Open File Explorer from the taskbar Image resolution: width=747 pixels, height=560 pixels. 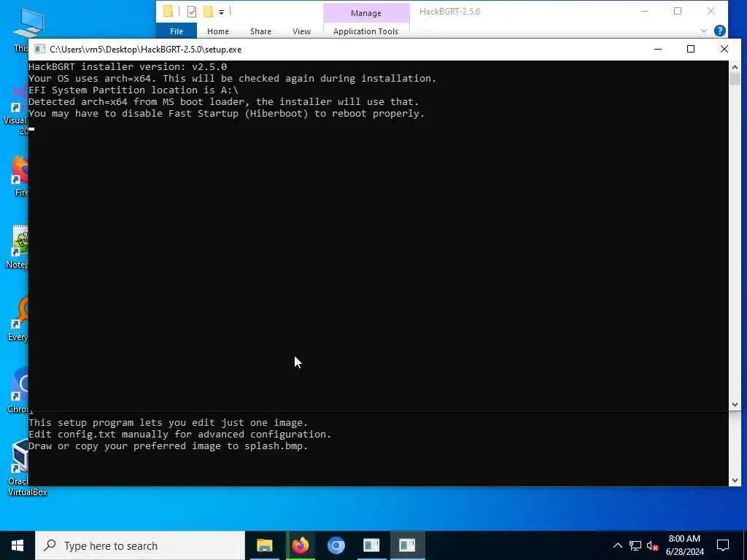click(264, 545)
